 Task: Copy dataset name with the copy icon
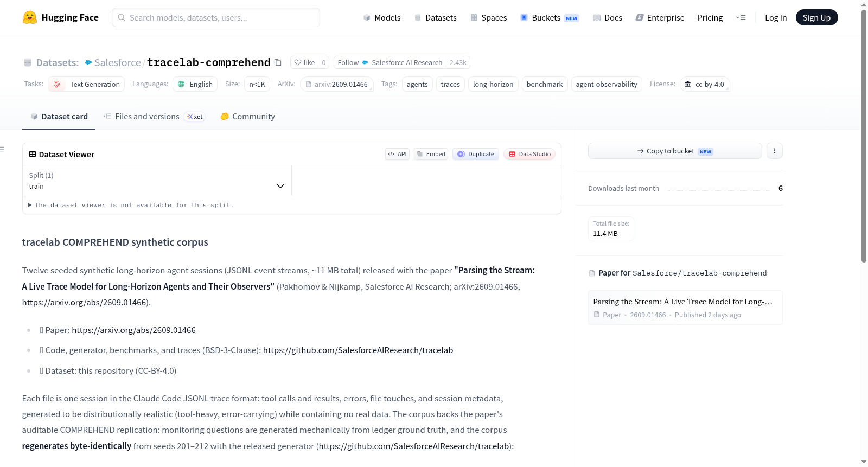click(278, 62)
